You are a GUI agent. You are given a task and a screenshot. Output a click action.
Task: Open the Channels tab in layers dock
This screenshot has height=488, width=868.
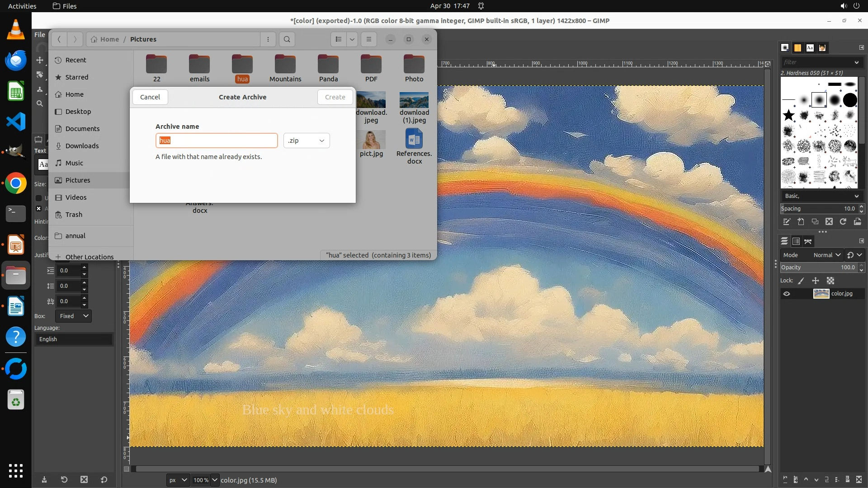tap(796, 241)
